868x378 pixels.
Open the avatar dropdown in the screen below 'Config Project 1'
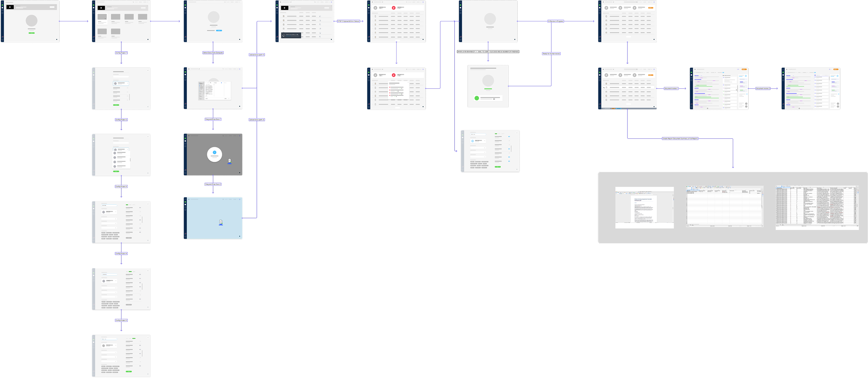[x=121, y=83]
